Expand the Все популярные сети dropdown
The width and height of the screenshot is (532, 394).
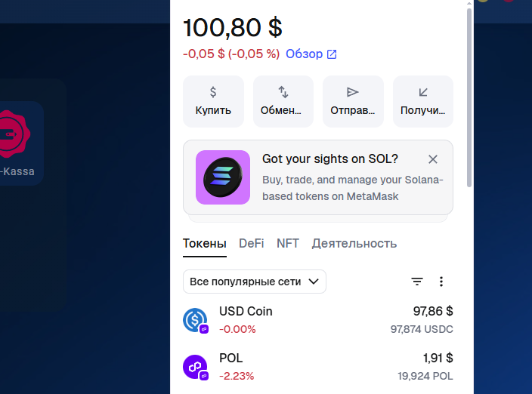pyautogui.click(x=255, y=282)
